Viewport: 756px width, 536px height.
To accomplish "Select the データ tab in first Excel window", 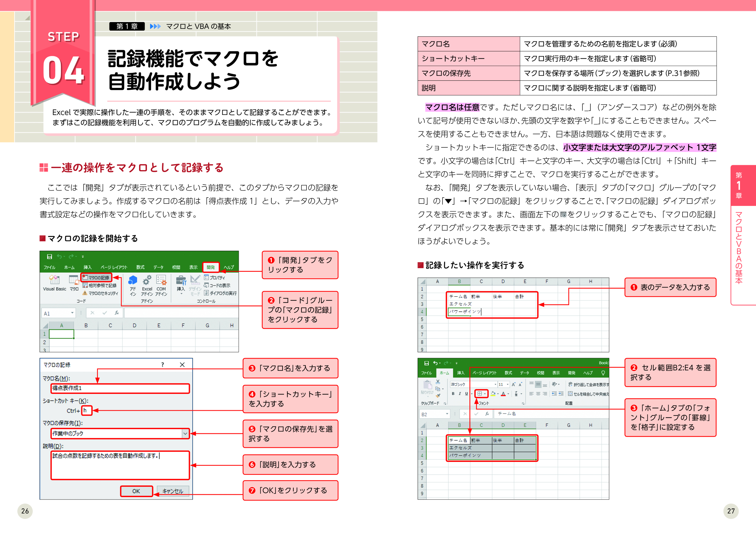I will pyautogui.click(x=158, y=267).
